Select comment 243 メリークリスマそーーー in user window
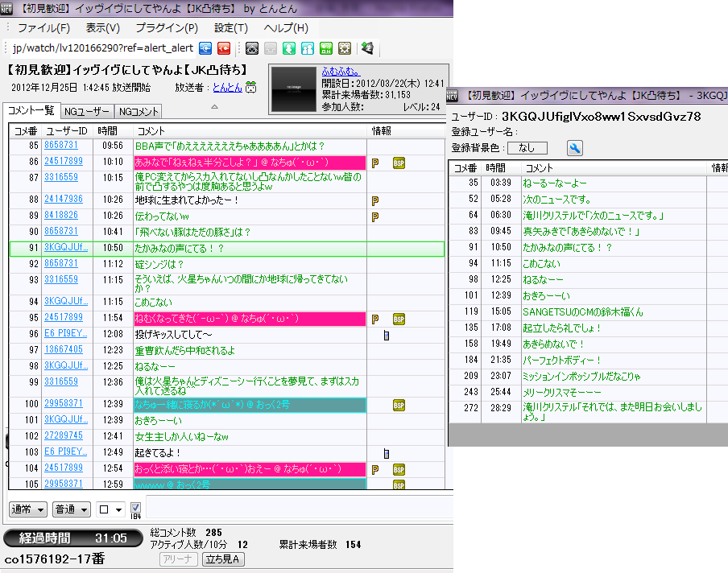The image size is (728, 573). (x=589, y=392)
